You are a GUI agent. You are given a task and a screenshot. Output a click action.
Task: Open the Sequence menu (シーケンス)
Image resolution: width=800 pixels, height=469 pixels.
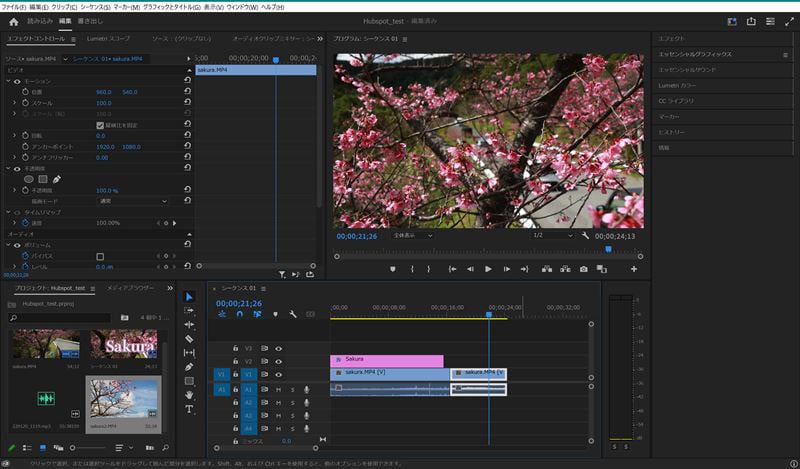pyautogui.click(x=95, y=7)
